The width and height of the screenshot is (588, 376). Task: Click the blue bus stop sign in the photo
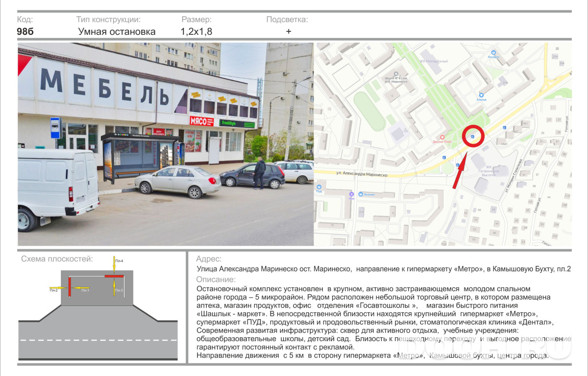click(x=55, y=127)
